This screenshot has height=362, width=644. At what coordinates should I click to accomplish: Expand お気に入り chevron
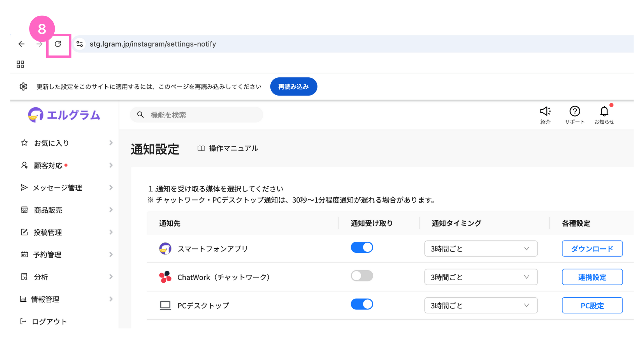pos(111,143)
